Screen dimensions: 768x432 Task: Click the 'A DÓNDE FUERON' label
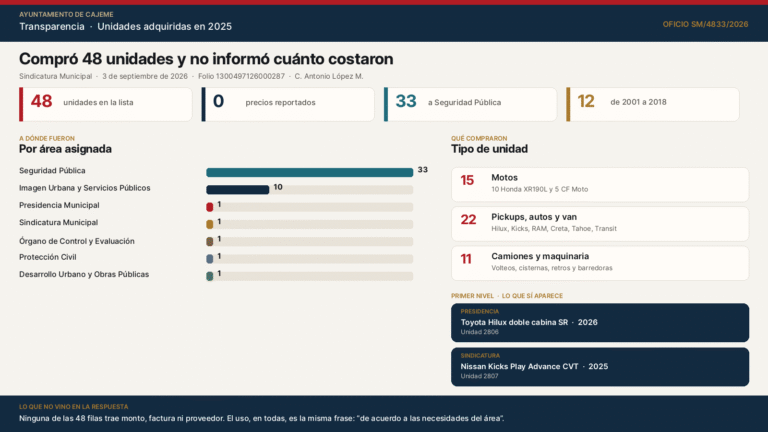47,139
